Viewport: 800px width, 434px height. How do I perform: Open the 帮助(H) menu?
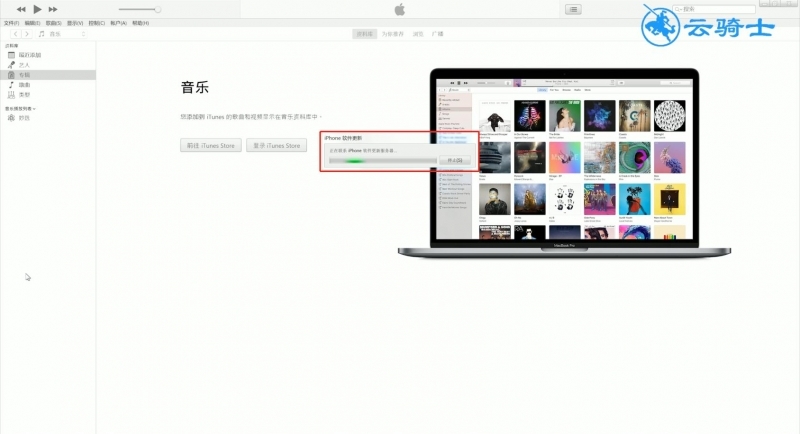[140, 23]
